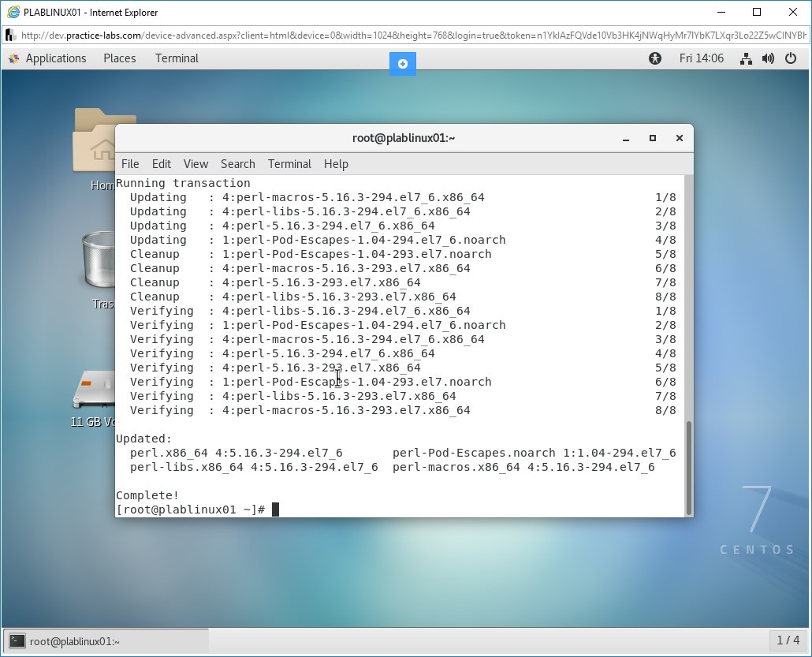Click the power button icon at top right
The height and width of the screenshot is (657, 812).
tap(791, 58)
